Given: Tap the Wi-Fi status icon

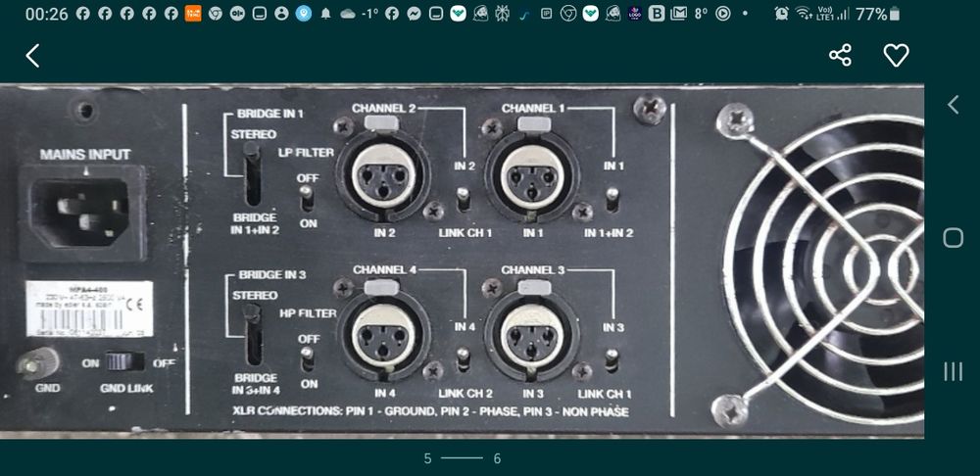Looking at the screenshot, I should click(804, 14).
